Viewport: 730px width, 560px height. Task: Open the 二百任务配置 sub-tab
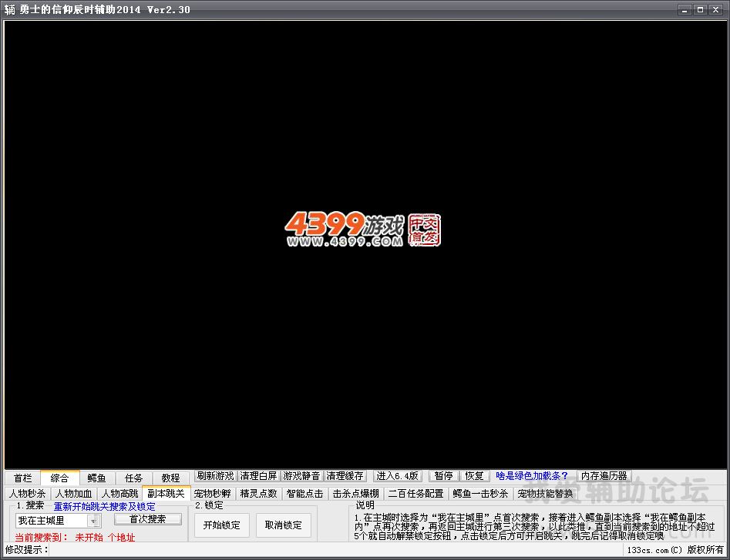(x=416, y=494)
